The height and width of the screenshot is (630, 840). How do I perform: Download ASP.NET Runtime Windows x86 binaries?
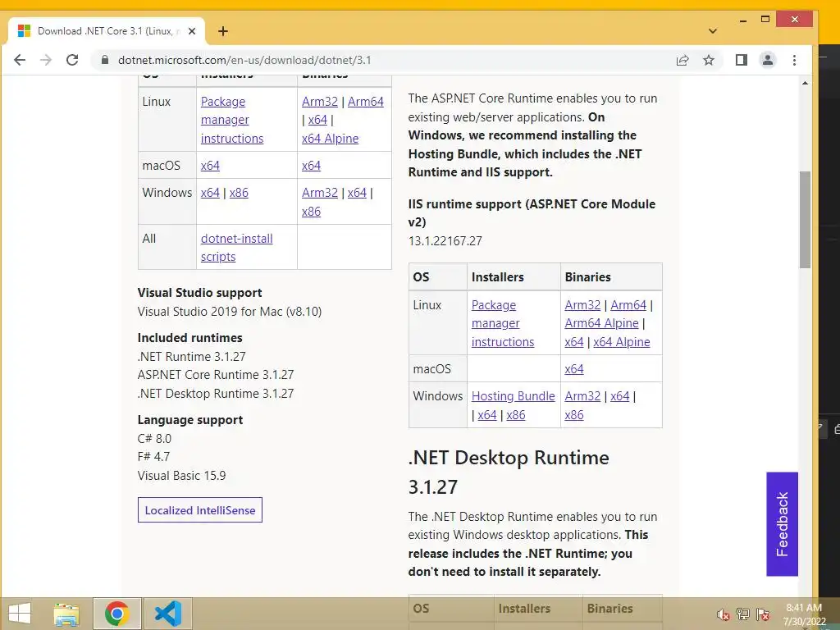(x=573, y=414)
